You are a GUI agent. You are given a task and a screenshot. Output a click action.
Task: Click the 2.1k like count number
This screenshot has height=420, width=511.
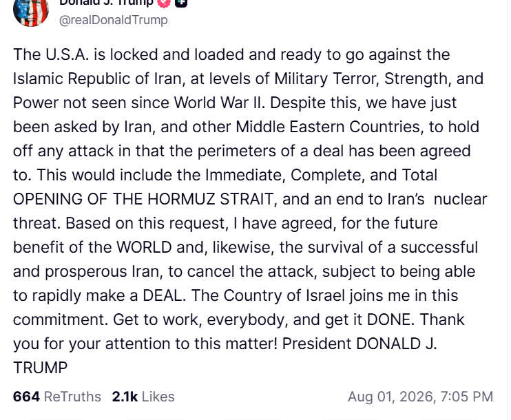125,397
